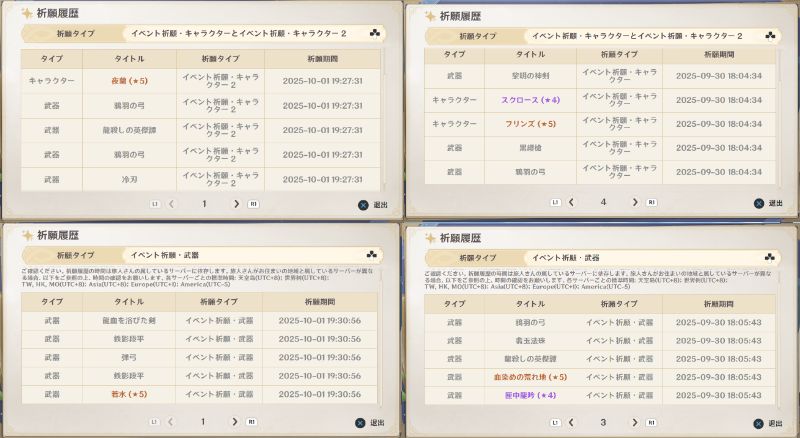Click previous page arrow in 19:27:31 character panel
Screen dimensions: 800x438
point(171,204)
